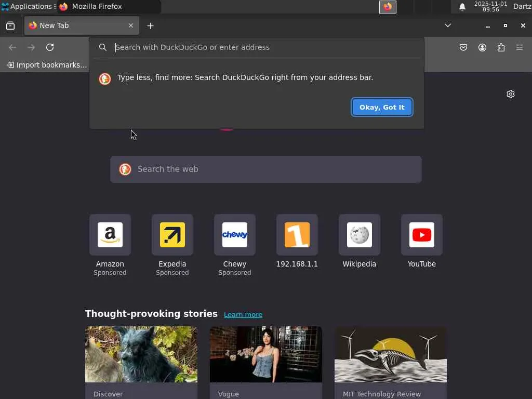Reload the current page
This screenshot has height=399, width=532.
[50, 47]
